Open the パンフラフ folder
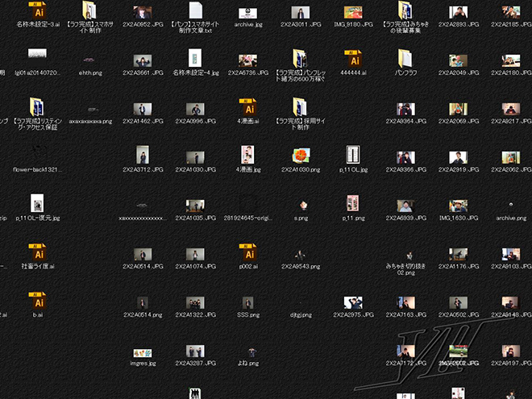The image size is (532, 399). [405, 58]
